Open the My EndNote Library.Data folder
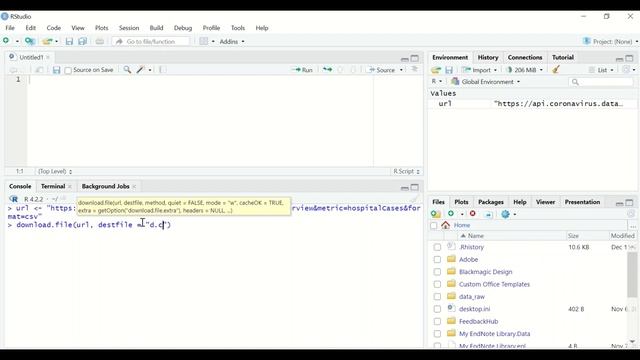The height and width of the screenshot is (360, 640). tap(494, 333)
